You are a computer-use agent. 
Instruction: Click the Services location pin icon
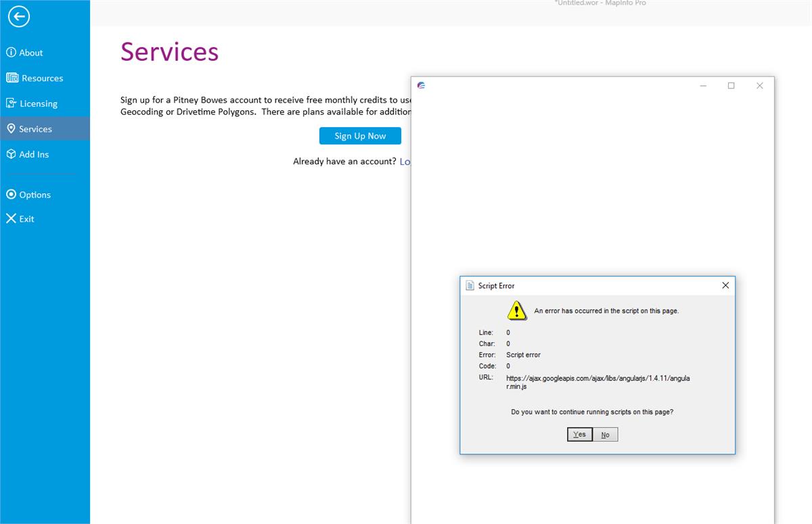click(11, 128)
